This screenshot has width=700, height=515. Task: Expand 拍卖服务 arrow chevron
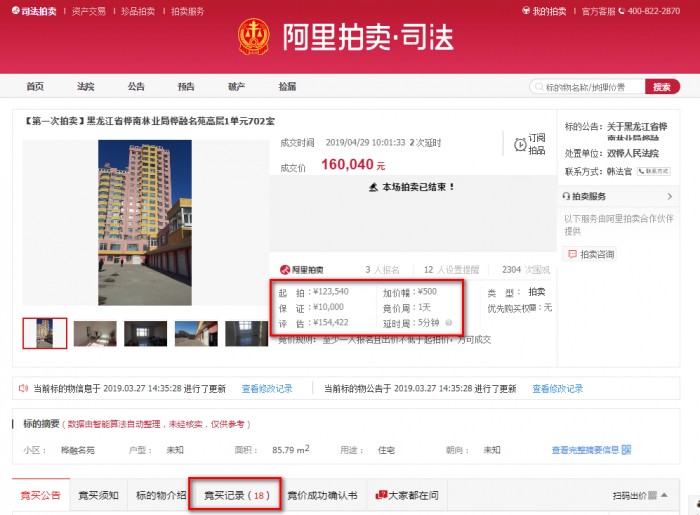coord(669,196)
